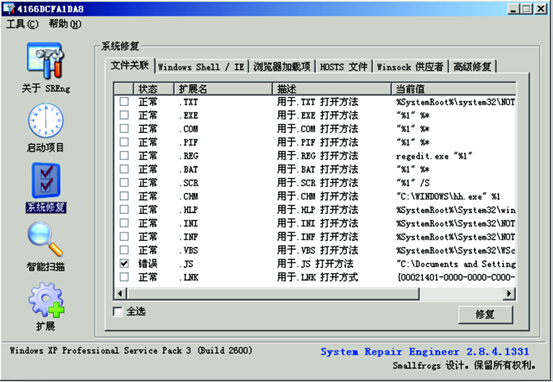The image size is (553, 382).
Task: Check the .TXT association checkbox
Action: (x=124, y=102)
